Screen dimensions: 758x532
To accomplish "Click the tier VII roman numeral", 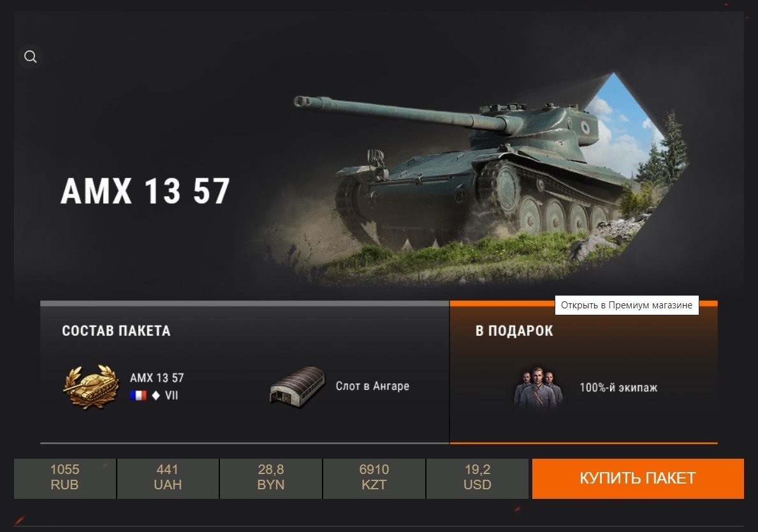I will point(171,396).
